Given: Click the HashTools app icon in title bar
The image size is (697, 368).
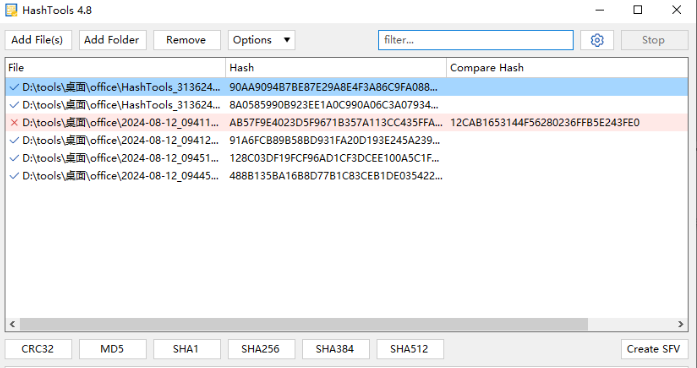Looking at the screenshot, I should (x=11, y=10).
